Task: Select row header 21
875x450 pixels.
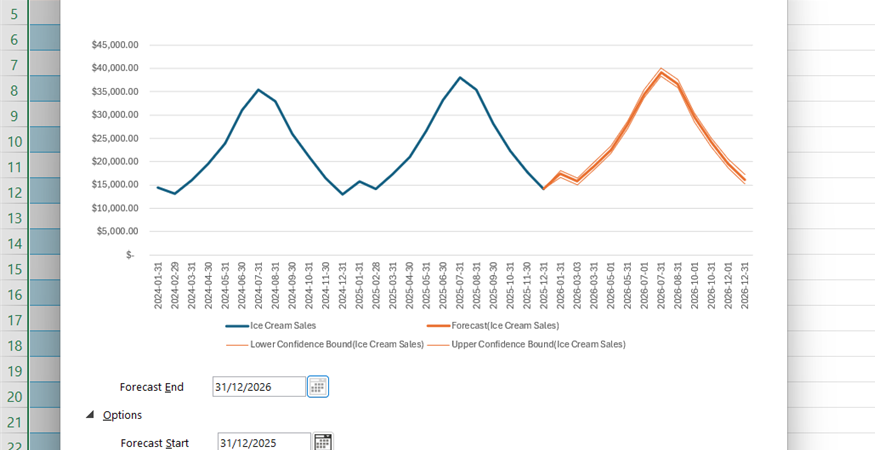Action: (x=14, y=423)
